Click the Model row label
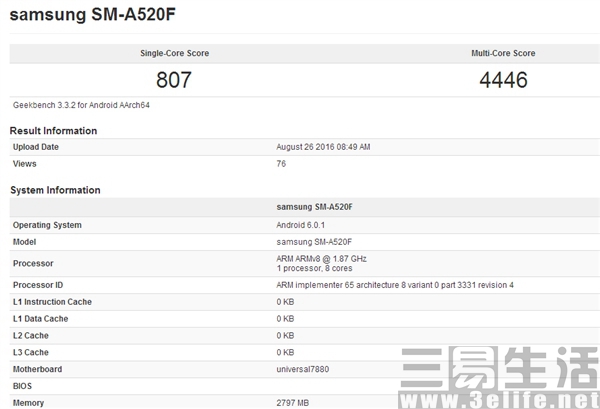 tap(24, 242)
